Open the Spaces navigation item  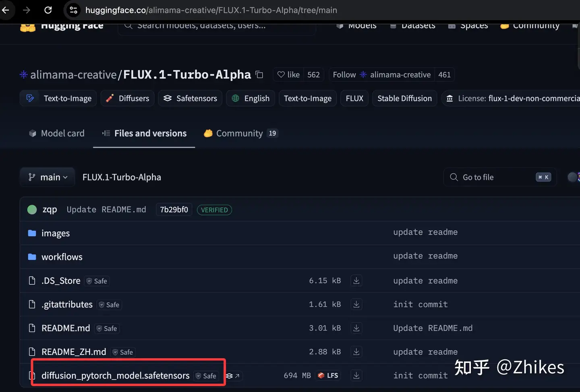(x=468, y=26)
